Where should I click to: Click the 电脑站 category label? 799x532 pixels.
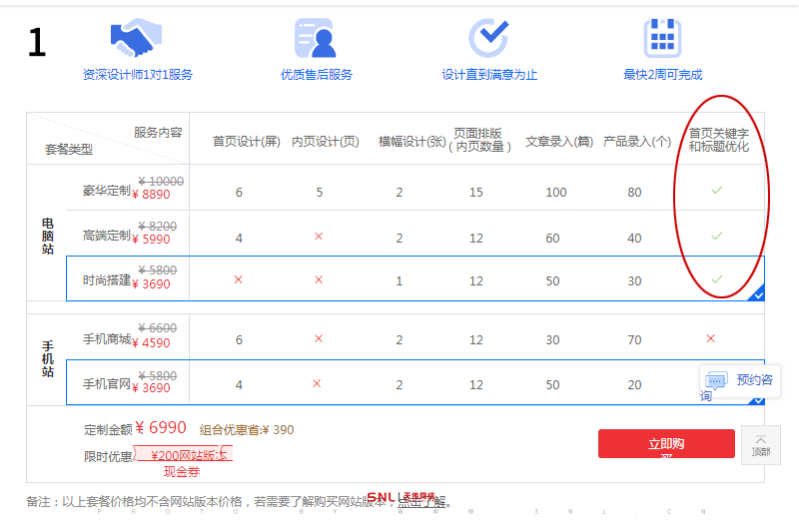(x=47, y=235)
